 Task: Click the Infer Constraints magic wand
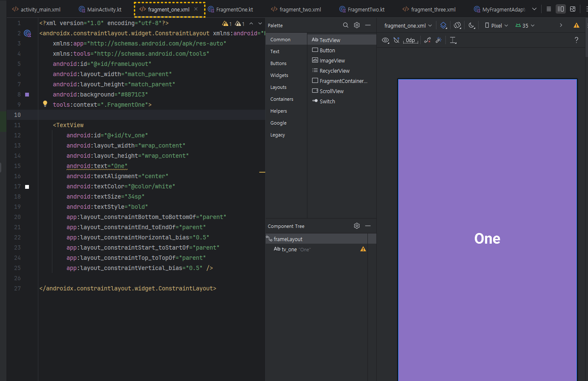(x=439, y=40)
